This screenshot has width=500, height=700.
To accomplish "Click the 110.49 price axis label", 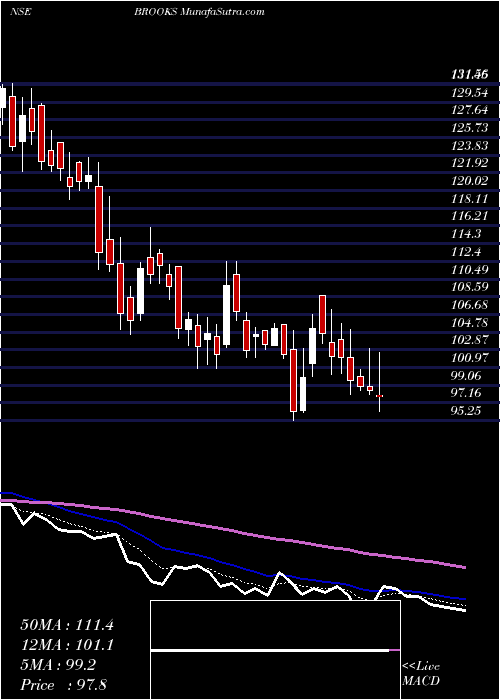I will [x=469, y=269].
